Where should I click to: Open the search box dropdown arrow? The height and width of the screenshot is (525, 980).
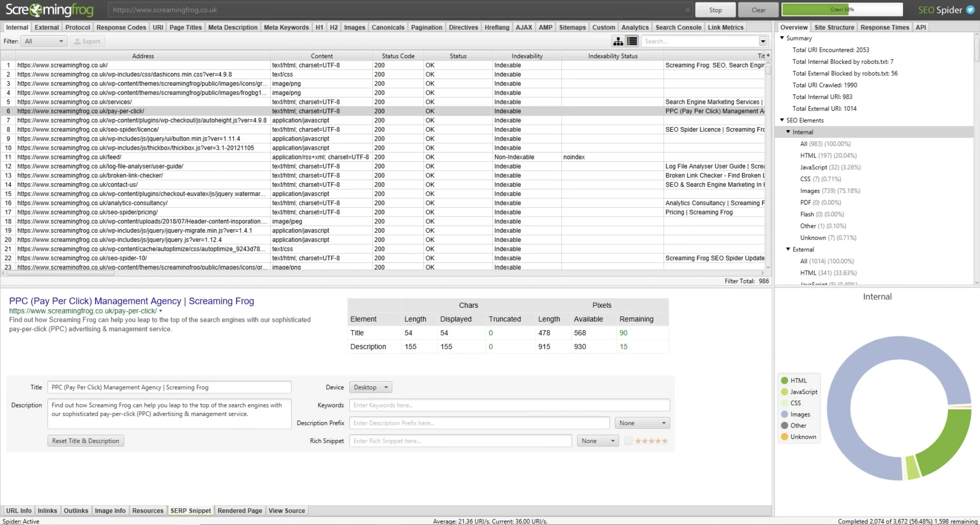coord(763,41)
